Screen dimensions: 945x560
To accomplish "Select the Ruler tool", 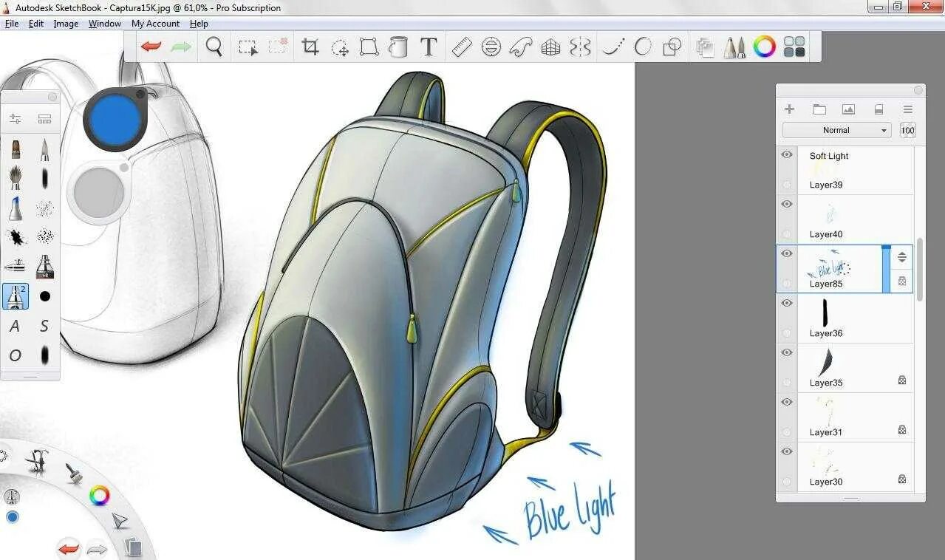I will 462,47.
